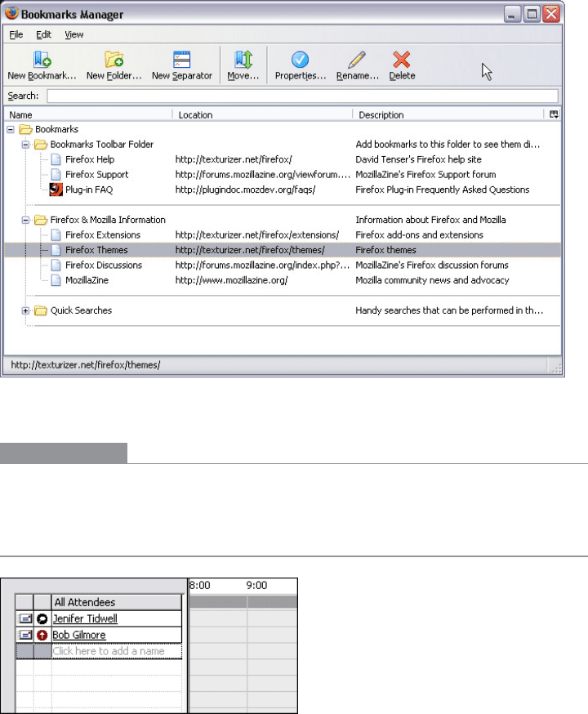Select the Firefox Discussions bookmark
The width and height of the screenshot is (588, 714).
(x=104, y=265)
